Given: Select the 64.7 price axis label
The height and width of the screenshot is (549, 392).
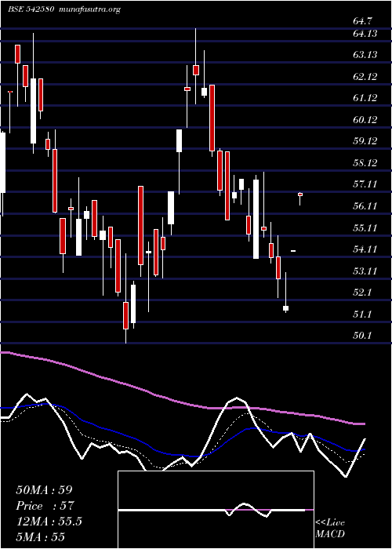Looking at the screenshot, I should [362, 22].
